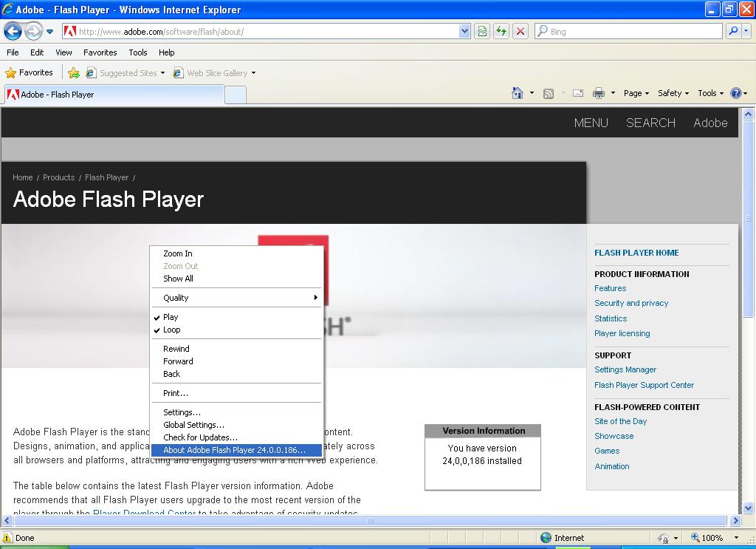Select Check for Updates... menu item
This screenshot has width=756, height=549.
click(x=236, y=437)
